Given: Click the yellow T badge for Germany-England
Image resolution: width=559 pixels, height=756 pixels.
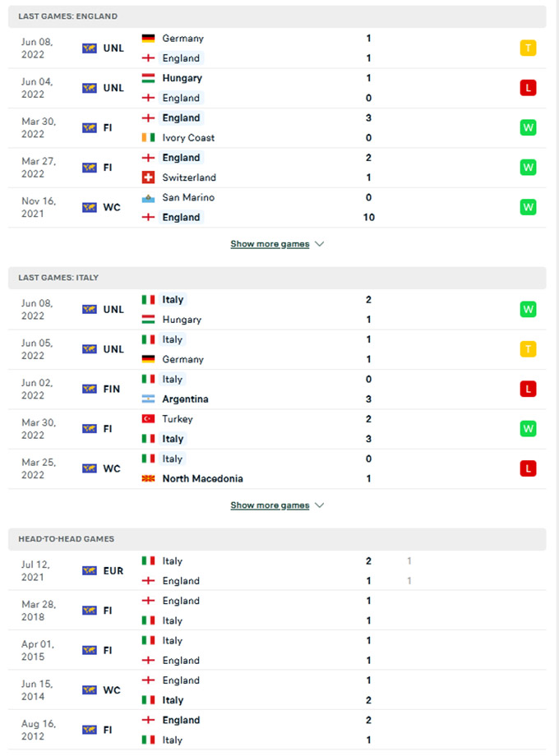Looking at the screenshot, I should pos(528,48).
